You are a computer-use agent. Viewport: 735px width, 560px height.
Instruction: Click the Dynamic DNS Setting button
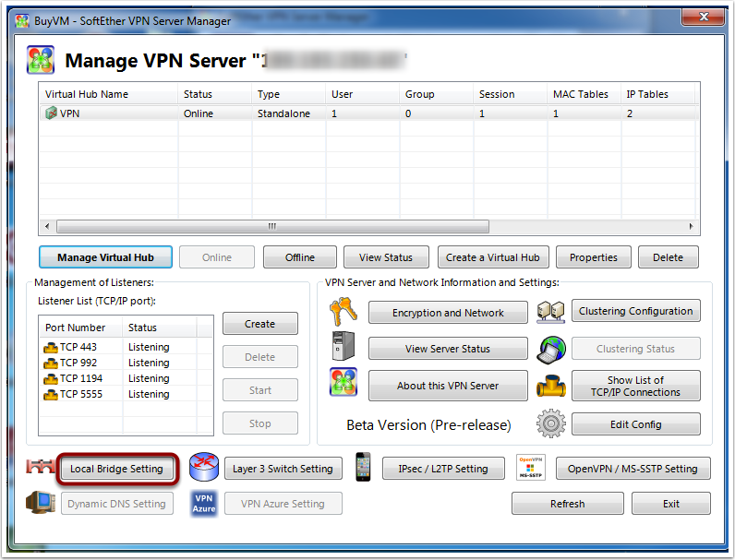(x=116, y=504)
